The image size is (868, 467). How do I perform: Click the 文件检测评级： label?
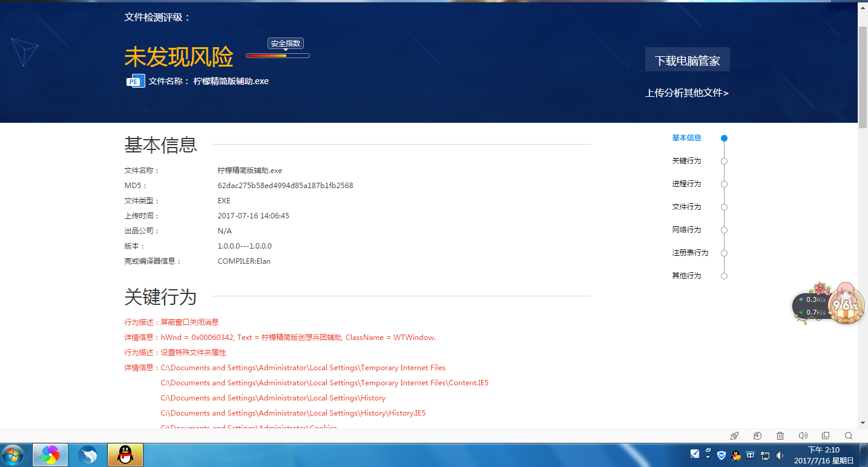[x=157, y=17]
